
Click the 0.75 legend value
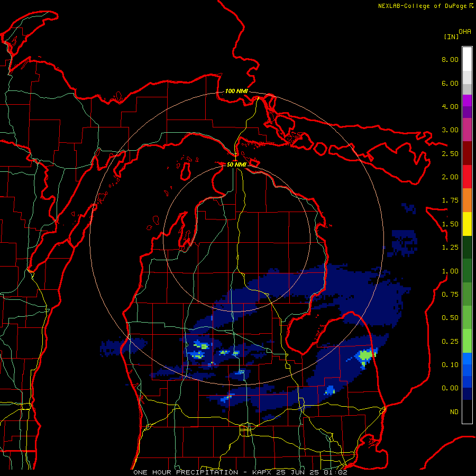450,295
